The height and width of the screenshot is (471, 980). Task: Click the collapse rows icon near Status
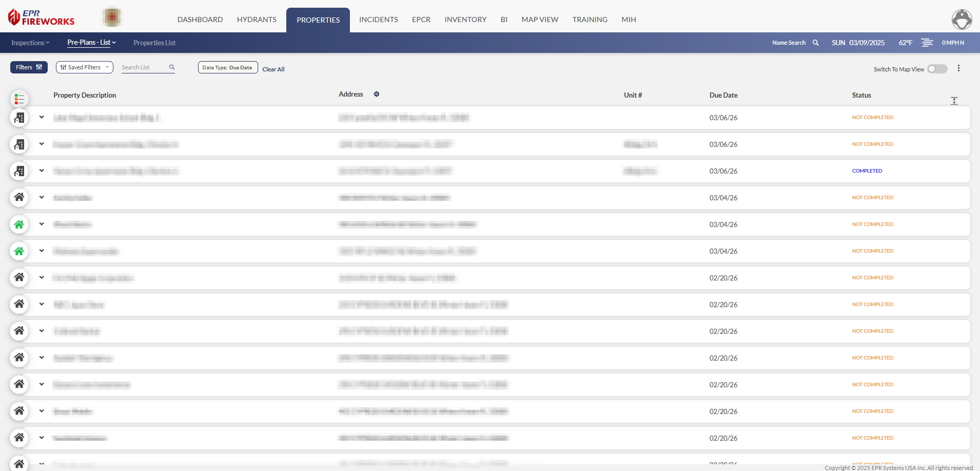[x=954, y=101]
